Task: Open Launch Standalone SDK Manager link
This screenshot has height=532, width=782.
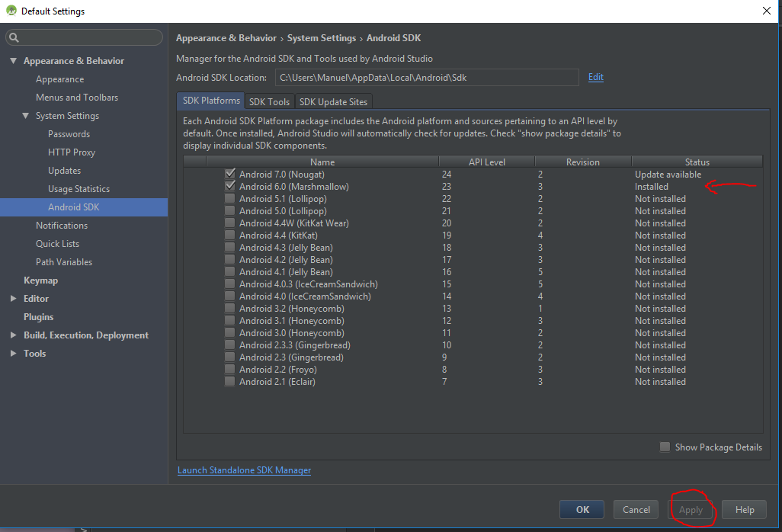Action: (245, 470)
